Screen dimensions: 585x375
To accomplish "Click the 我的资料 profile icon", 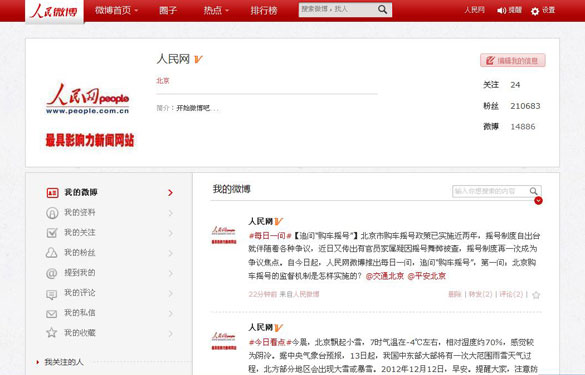I will (x=52, y=213).
